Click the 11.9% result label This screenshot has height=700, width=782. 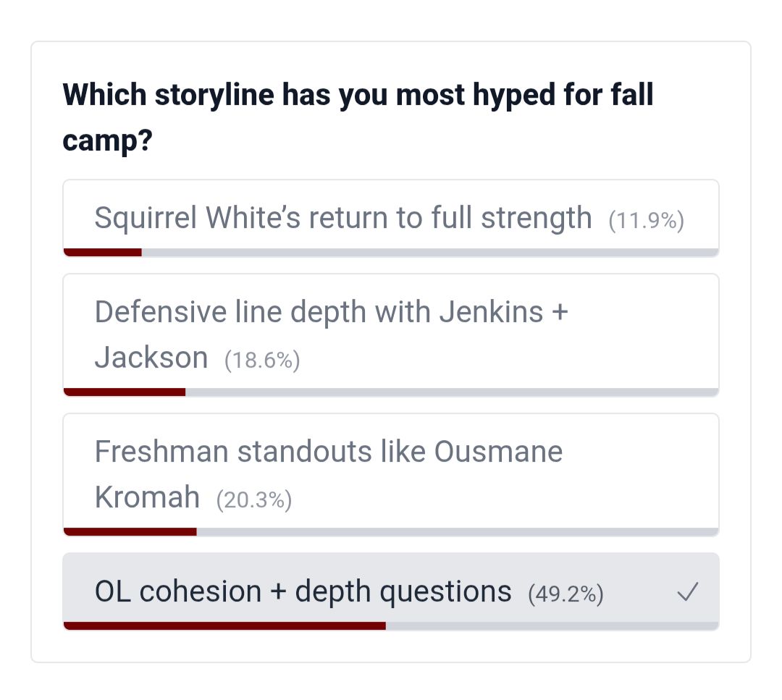click(647, 220)
